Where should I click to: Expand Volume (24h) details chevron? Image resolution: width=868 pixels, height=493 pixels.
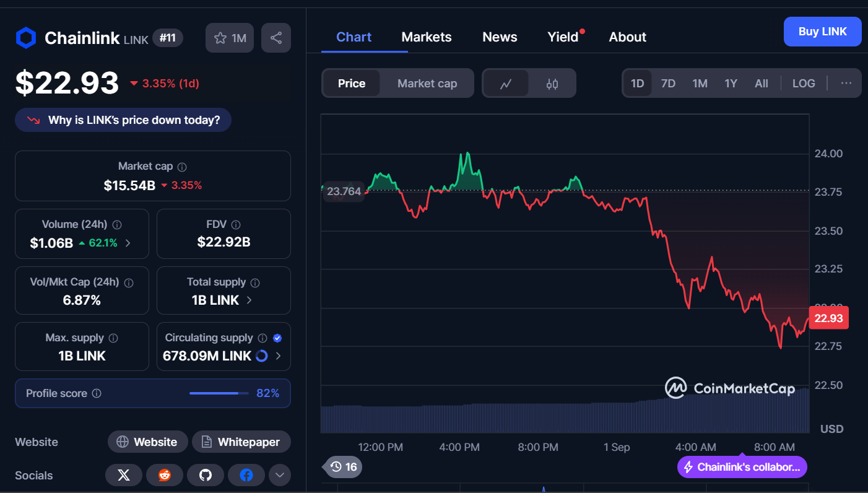[128, 243]
